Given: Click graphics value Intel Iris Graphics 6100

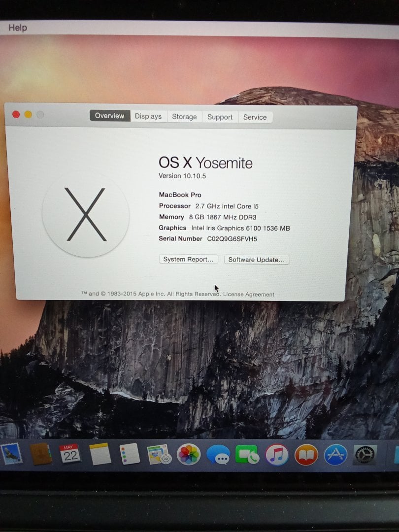Looking at the screenshot, I should coord(240,228).
